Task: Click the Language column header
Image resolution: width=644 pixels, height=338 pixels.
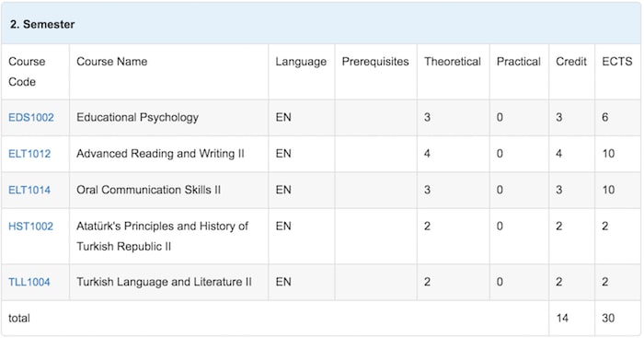Action: click(x=301, y=62)
